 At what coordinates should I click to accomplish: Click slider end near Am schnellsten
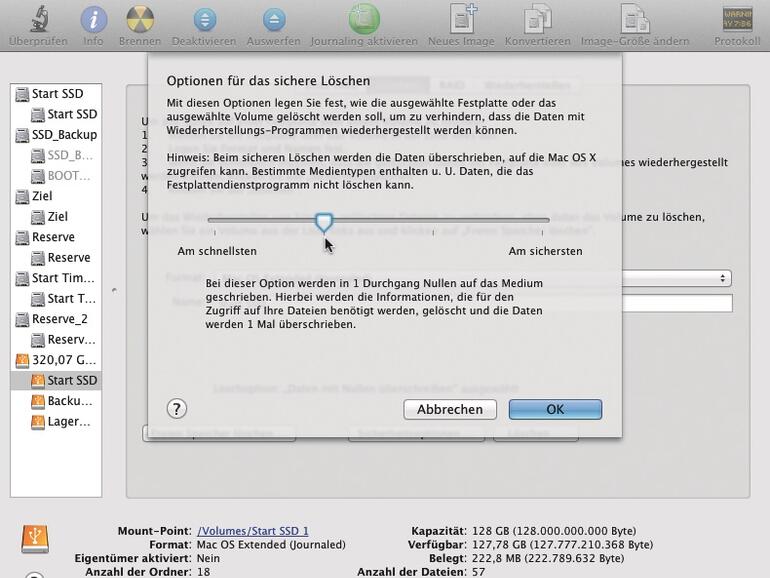[215, 220]
